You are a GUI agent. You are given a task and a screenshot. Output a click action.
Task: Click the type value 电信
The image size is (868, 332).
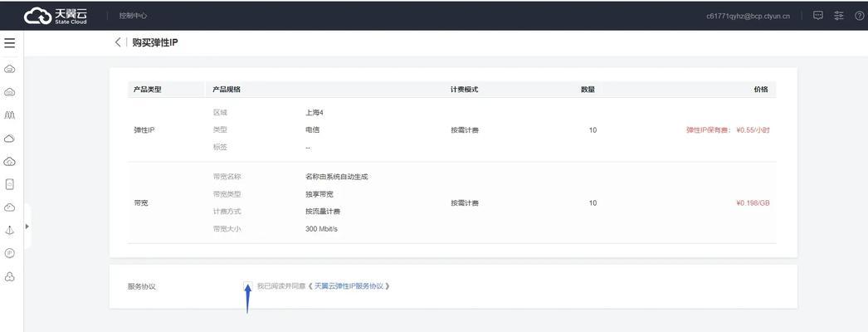[x=312, y=130]
